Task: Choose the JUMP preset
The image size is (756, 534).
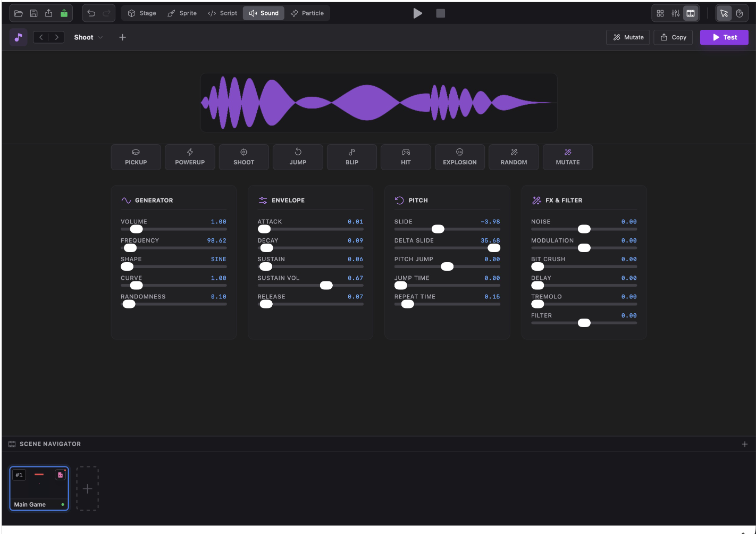Action: [298, 157]
